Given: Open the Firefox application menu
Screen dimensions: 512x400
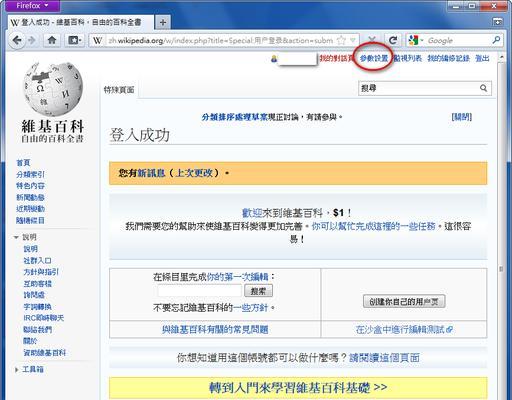Looking at the screenshot, I should pyautogui.click(x=32, y=6).
